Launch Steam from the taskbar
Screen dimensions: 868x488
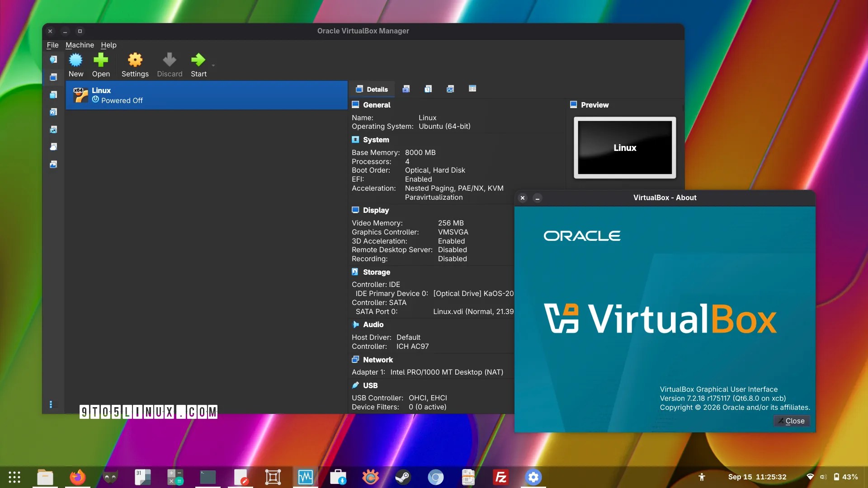click(x=403, y=477)
